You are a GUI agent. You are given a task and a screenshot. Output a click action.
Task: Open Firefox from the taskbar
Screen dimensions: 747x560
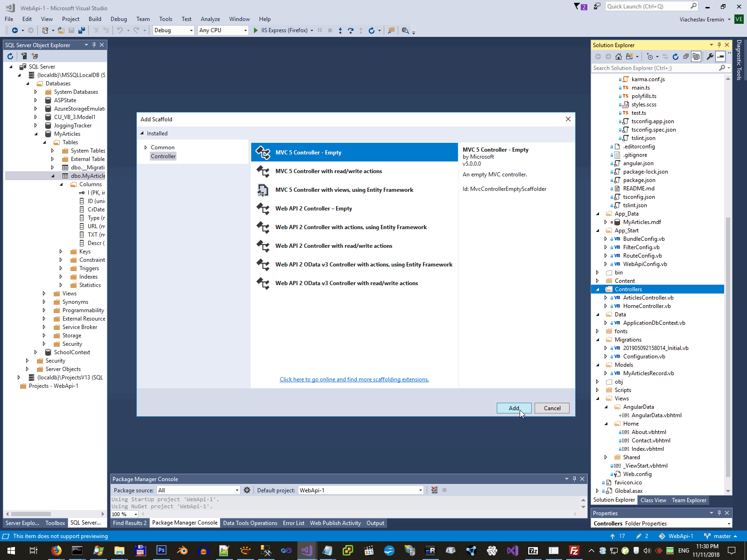(56, 551)
